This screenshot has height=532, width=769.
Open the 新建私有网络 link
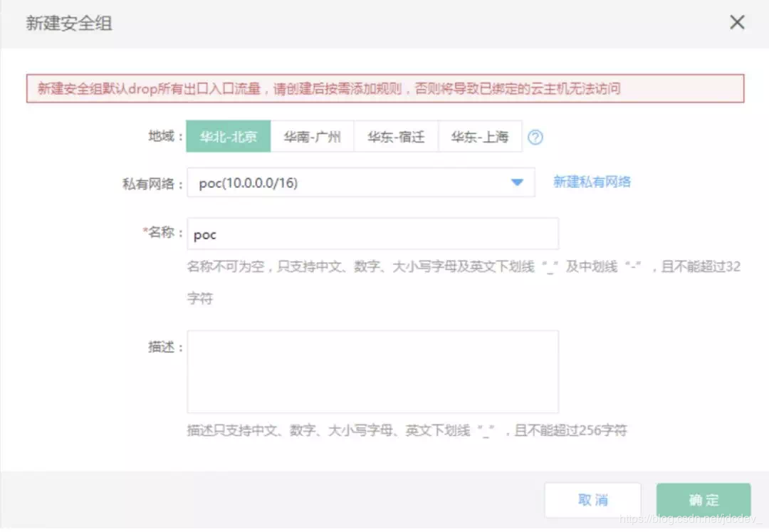(590, 182)
